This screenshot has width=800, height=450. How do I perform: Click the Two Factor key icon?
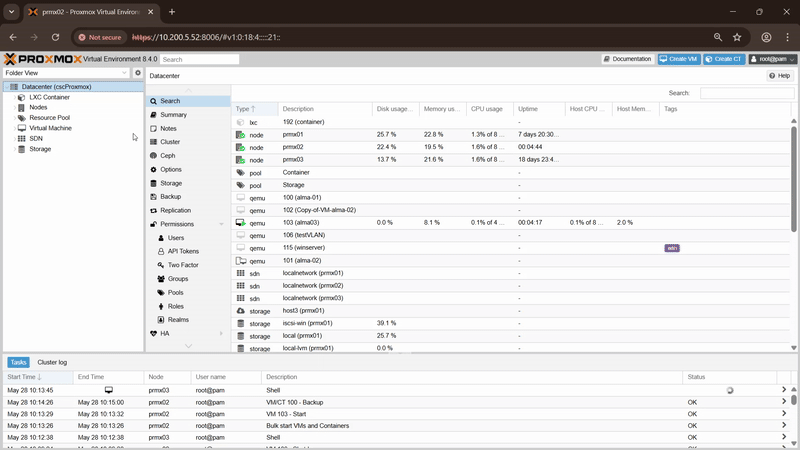[x=161, y=265]
